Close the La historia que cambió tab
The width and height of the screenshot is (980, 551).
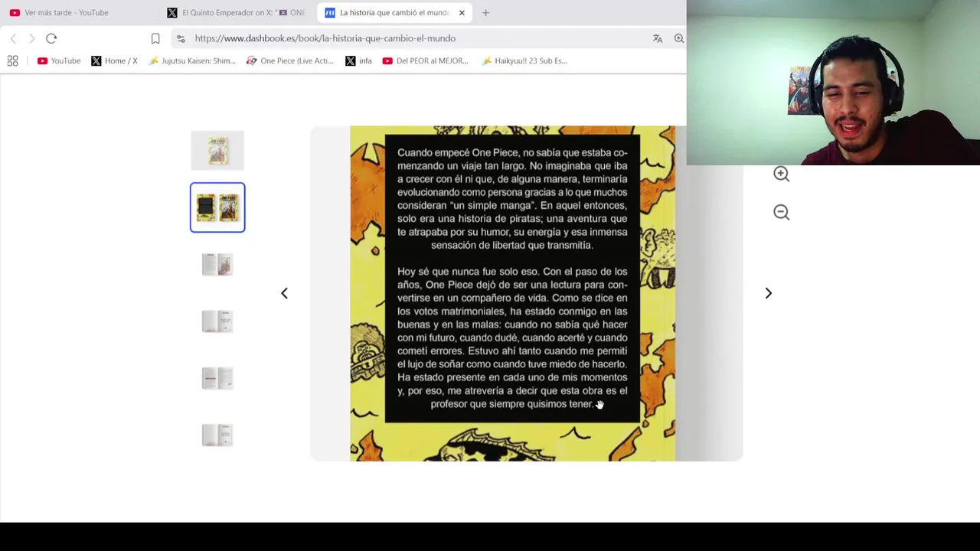462,12
